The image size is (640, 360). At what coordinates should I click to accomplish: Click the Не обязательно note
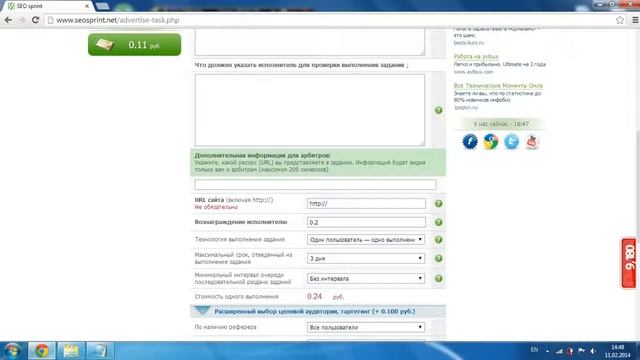(x=216, y=207)
